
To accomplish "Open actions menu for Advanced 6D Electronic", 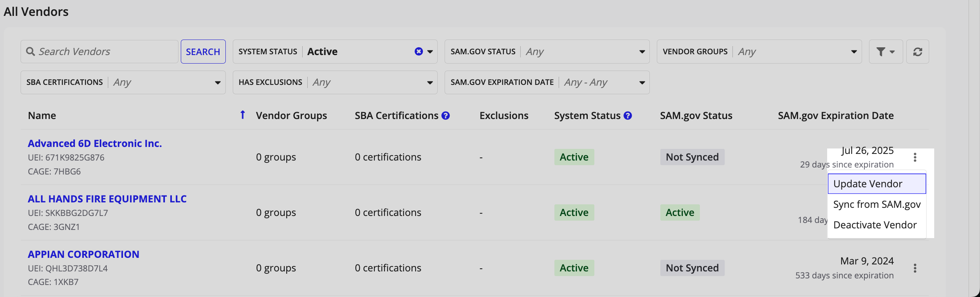I will [915, 157].
